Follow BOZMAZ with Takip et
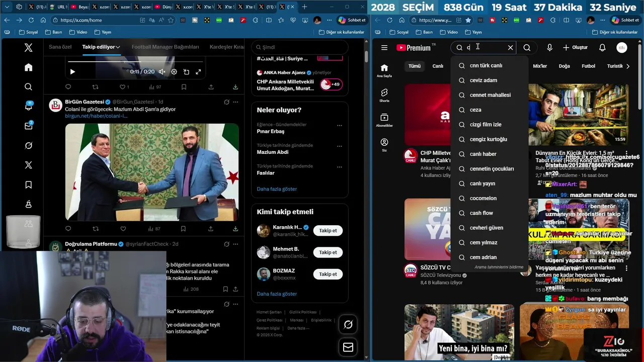The height and width of the screenshot is (362, 644). pyautogui.click(x=328, y=274)
